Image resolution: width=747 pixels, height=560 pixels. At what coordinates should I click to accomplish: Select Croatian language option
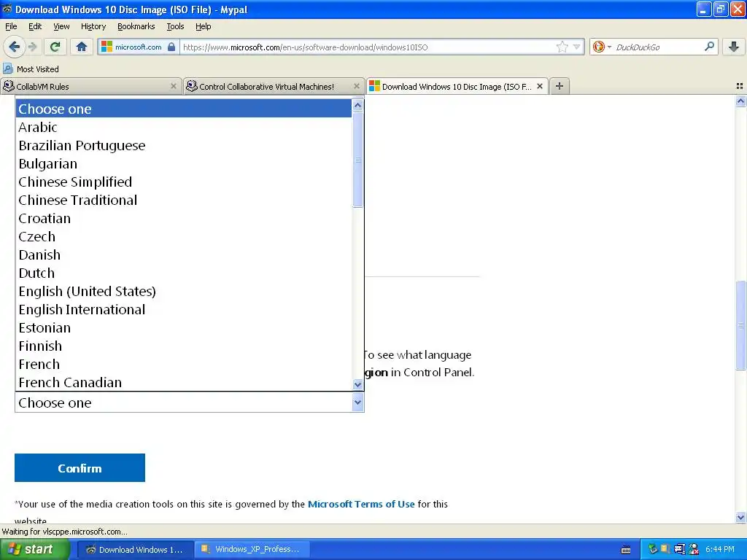coord(184,218)
